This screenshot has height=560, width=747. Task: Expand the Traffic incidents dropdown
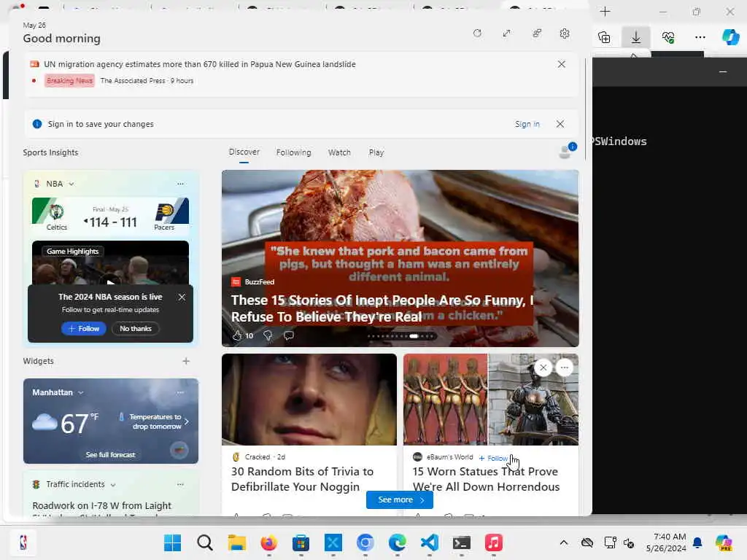[113, 485]
